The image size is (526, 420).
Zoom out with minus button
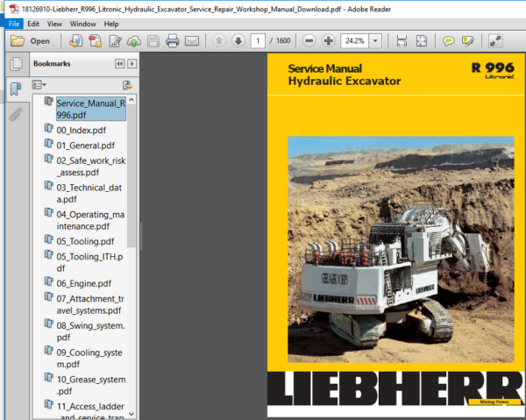[x=309, y=41]
